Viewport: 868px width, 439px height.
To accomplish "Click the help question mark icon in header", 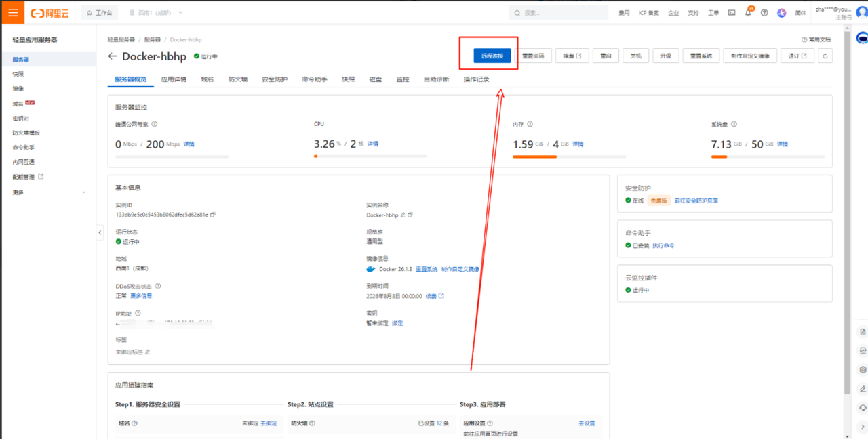I will (764, 13).
